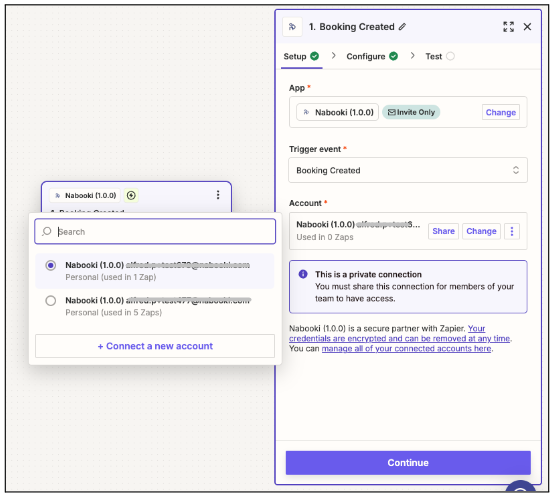Switch to the Configure tab
The width and height of the screenshot is (553, 497).
click(x=372, y=56)
